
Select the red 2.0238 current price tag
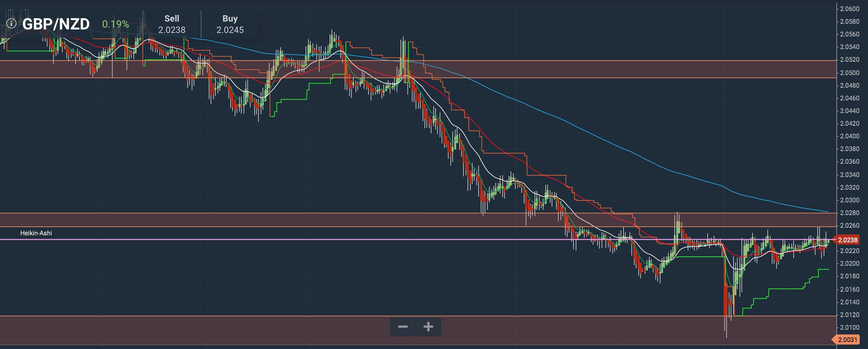pos(847,240)
